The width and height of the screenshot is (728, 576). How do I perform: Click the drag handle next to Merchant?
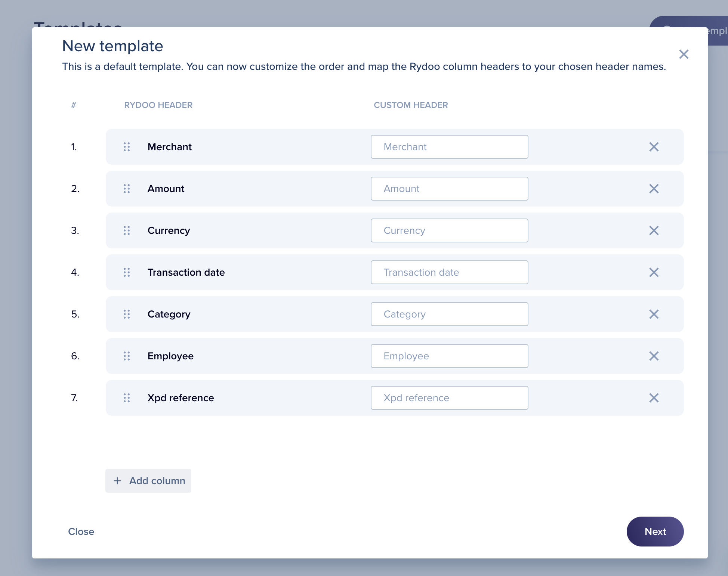126,147
